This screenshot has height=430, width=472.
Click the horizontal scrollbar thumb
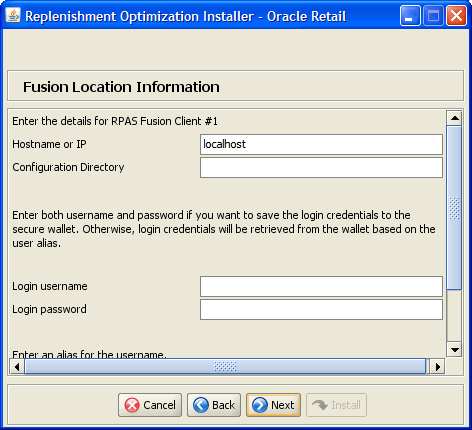click(x=225, y=367)
